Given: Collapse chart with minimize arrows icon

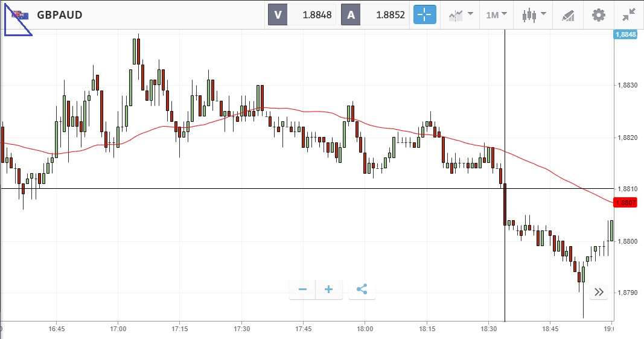Looking at the screenshot, I should (x=629, y=15).
